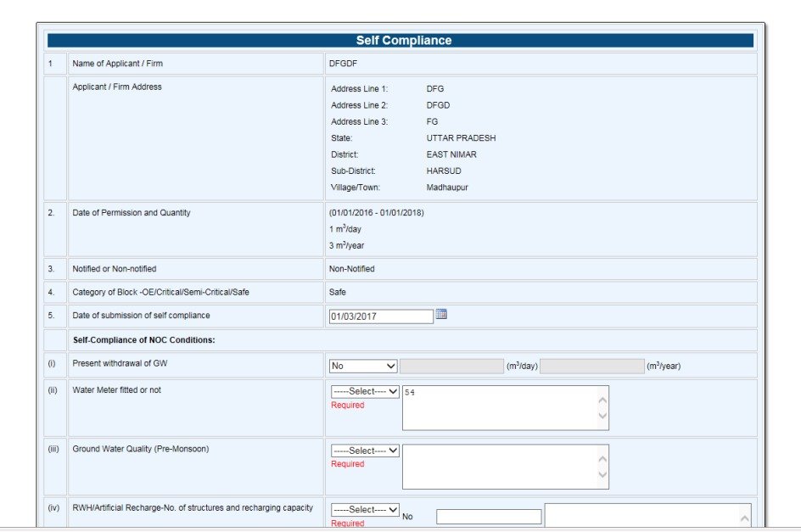Focus the Water Meter remarks box containing 54
The height and width of the screenshot is (532, 801).
(x=501, y=408)
